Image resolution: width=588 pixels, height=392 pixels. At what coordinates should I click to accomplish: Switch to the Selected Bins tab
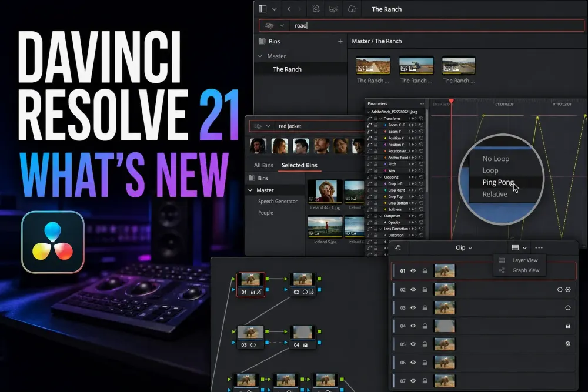pyautogui.click(x=299, y=165)
